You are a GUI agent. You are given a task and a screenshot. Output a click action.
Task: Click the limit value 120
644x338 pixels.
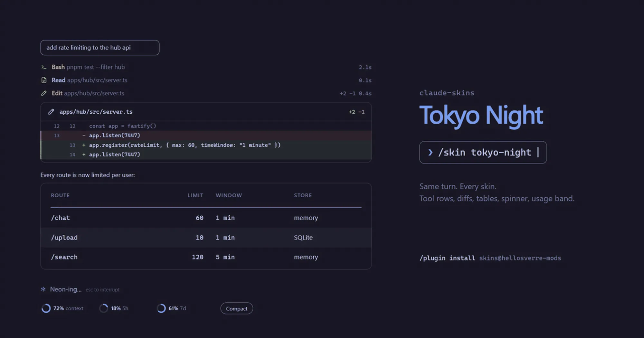(x=197, y=257)
